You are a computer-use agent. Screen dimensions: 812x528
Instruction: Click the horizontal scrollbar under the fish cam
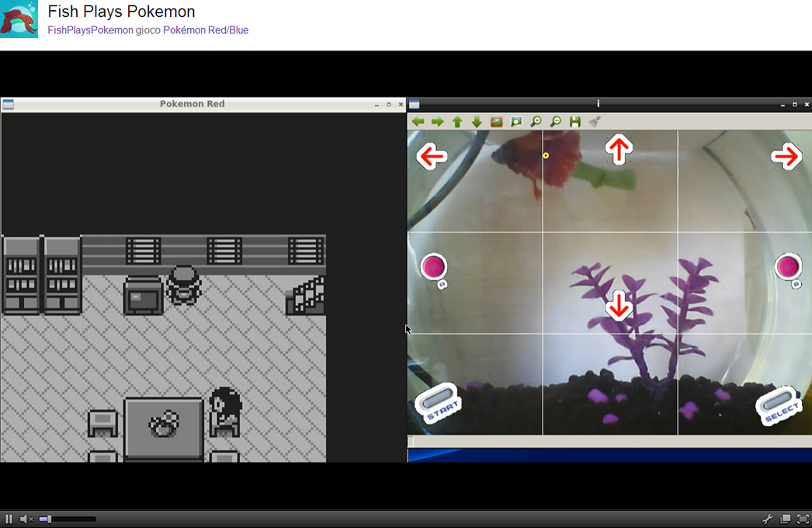[x=609, y=442]
